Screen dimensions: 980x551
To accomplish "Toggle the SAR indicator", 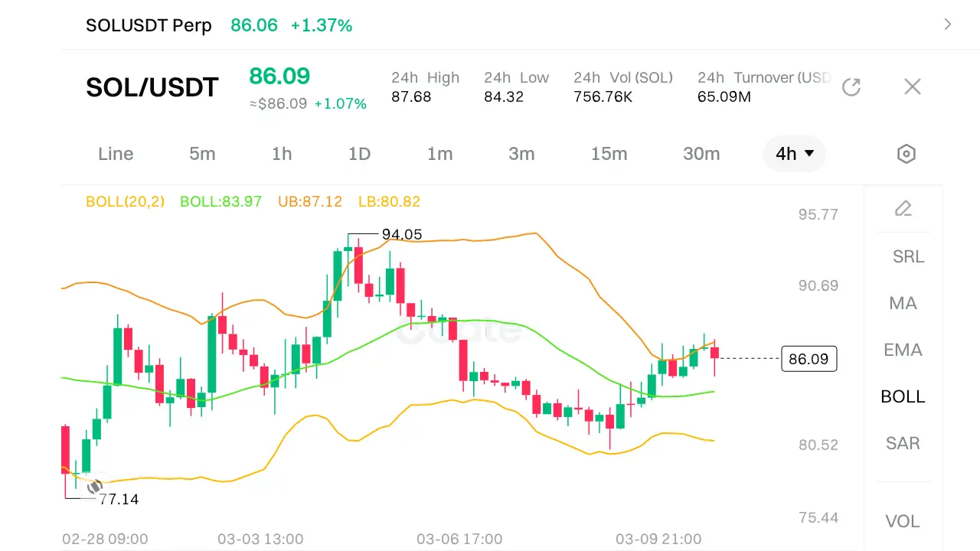I will point(903,443).
